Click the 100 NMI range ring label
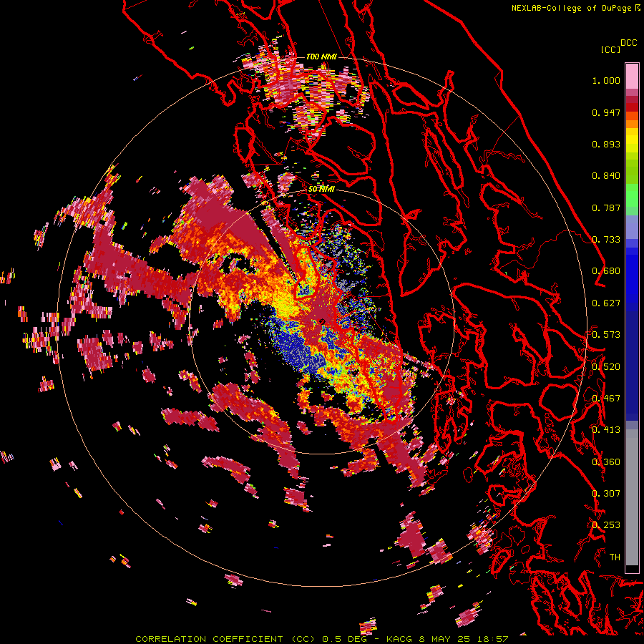This screenshot has height=644, width=644. [321, 57]
